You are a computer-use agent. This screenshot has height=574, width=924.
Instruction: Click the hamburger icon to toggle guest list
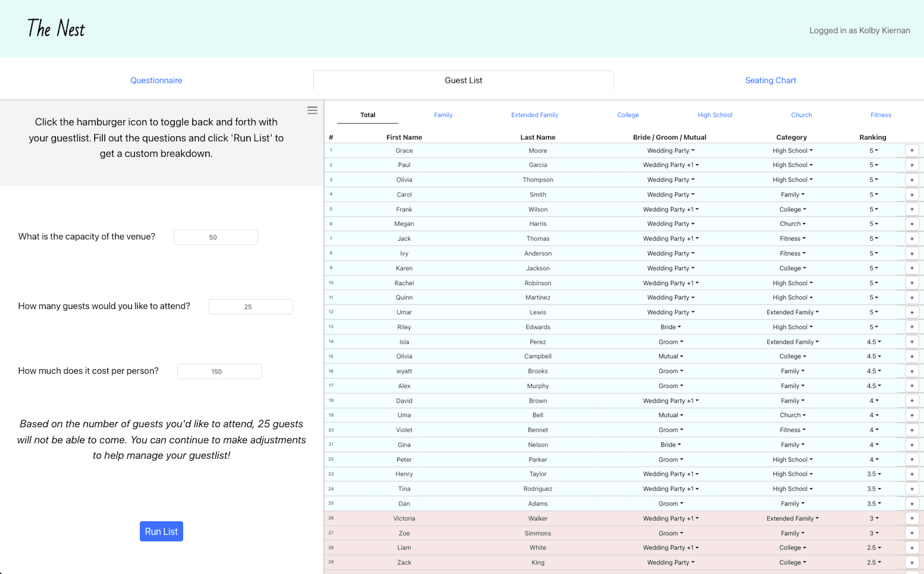click(312, 110)
